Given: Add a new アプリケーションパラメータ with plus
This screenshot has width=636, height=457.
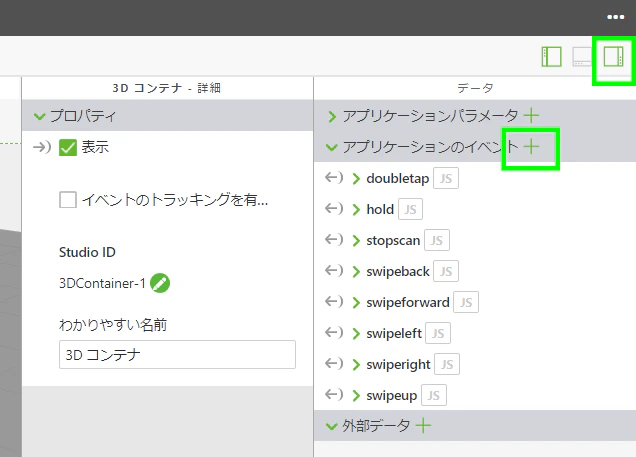Looking at the screenshot, I should (x=531, y=116).
